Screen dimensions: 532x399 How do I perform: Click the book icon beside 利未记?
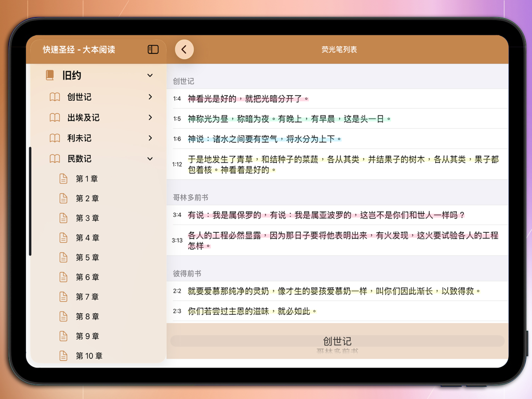pos(55,138)
